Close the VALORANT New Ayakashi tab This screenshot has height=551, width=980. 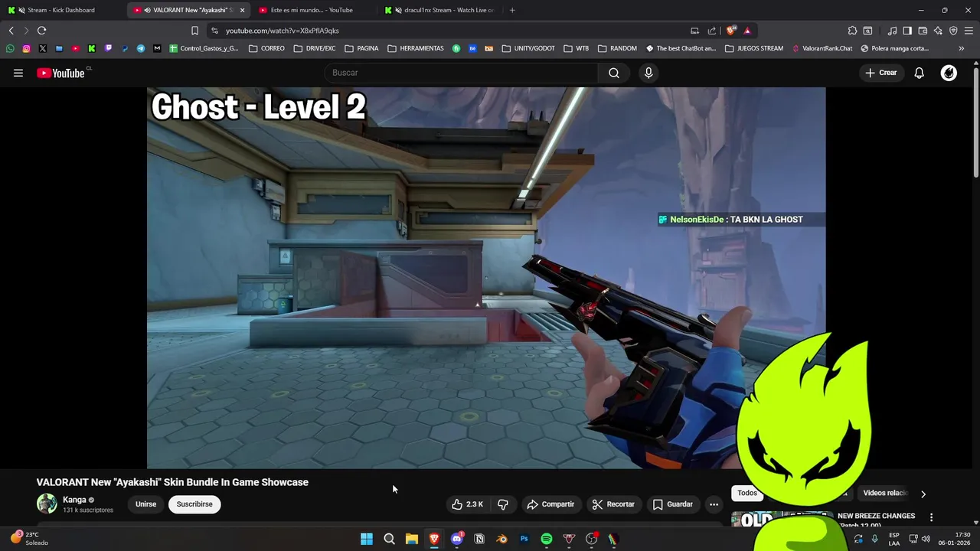click(x=242, y=10)
